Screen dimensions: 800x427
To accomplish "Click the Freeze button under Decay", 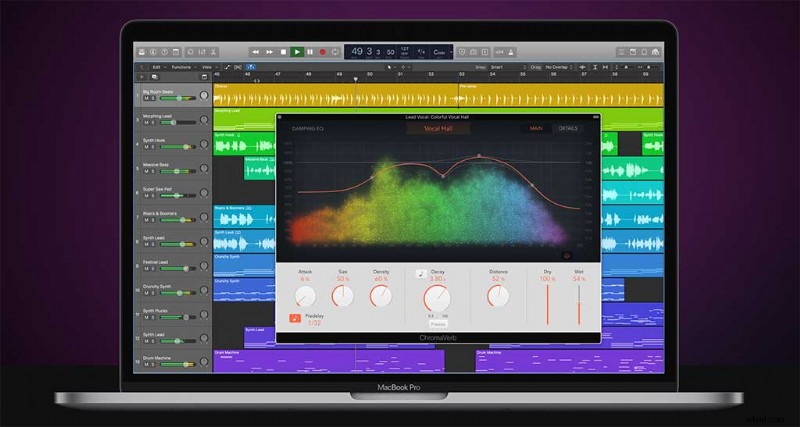I will tap(437, 324).
